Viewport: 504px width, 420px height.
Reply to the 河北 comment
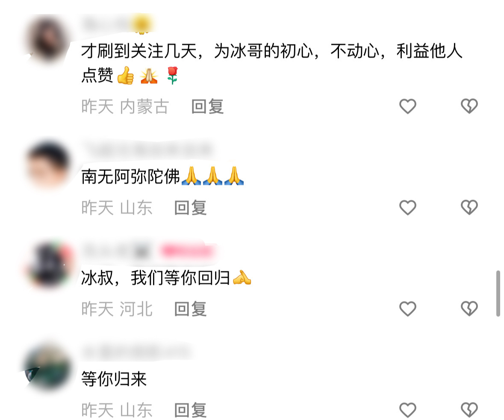click(190, 309)
